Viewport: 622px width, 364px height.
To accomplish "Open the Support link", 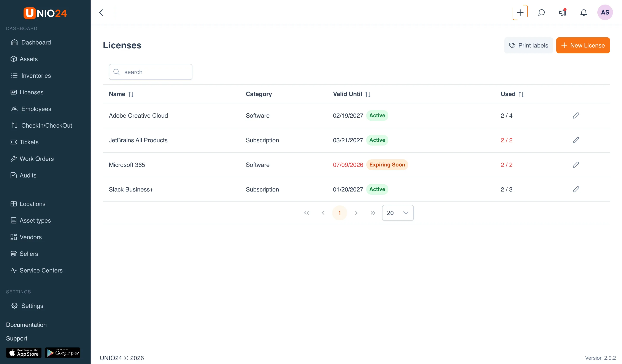I will pos(17,338).
